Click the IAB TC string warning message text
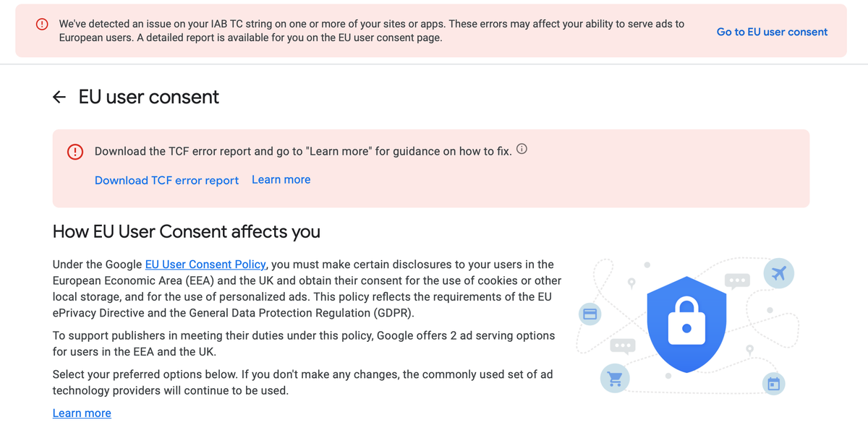Screen dimensions: 868x438 click(371, 31)
